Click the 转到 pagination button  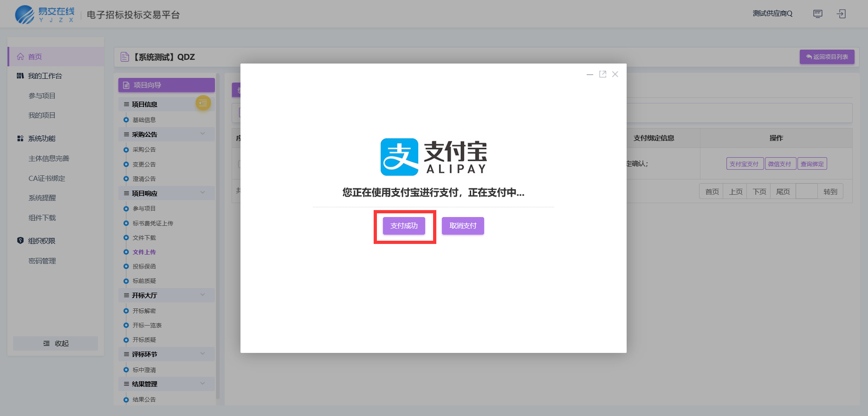click(x=830, y=192)
